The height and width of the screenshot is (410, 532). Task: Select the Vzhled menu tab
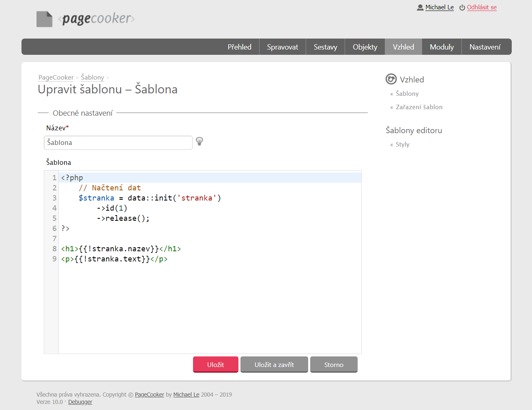coord(403,47)
